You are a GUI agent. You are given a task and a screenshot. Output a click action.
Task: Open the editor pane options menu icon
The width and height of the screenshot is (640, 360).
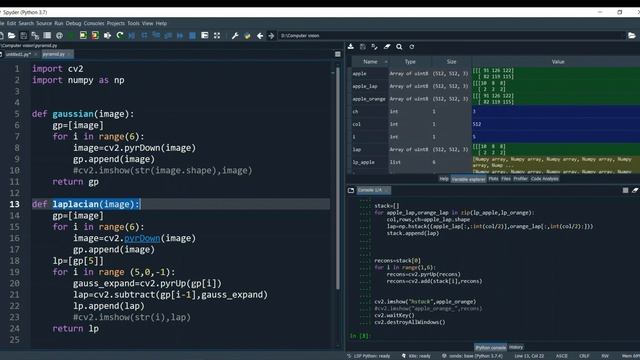click(x=338, y=54)
